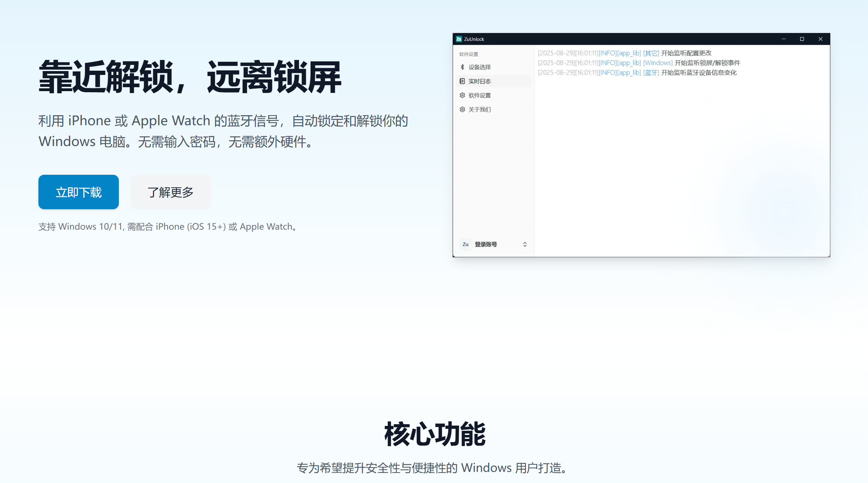Click the 了解更多 button
The image size is (868, 483).
pyautogui.click(x=171, y=192)
